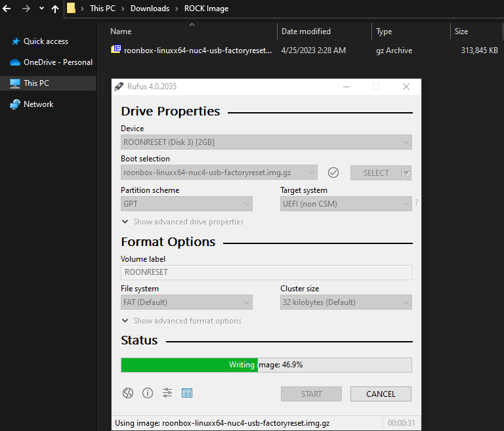The width and height of the screenshot is (504, 431).
Task: Open Rufus application settings sliders icon
Action: point(167,393)
